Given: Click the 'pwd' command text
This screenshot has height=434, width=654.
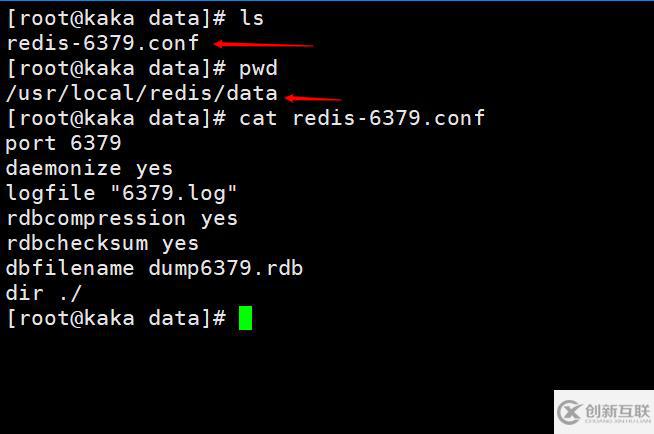Looking at the screenshot, I should tap(258, 69).
